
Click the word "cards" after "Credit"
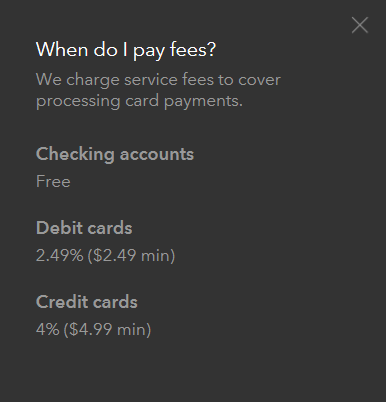coord(115,302)
